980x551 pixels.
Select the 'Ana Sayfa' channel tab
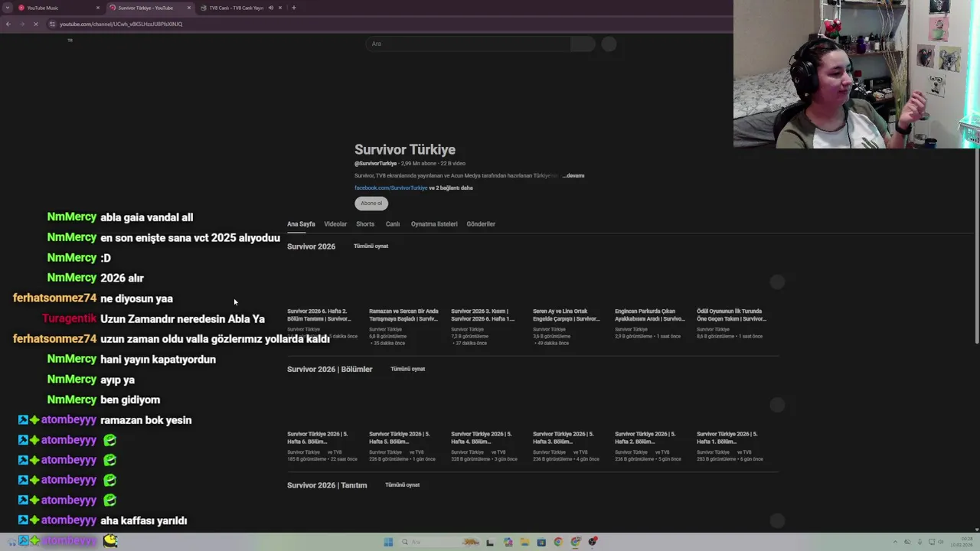coord(301,224)
